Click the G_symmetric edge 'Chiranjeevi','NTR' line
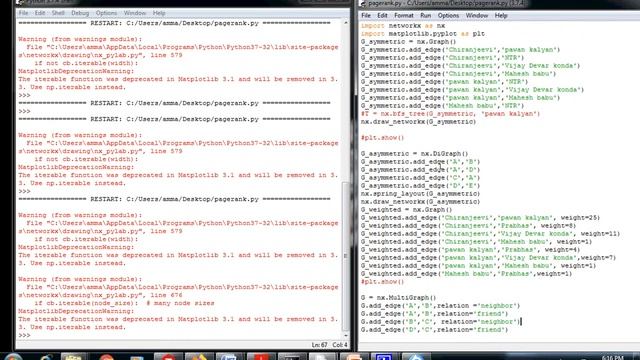 click(x=442, y=58)
